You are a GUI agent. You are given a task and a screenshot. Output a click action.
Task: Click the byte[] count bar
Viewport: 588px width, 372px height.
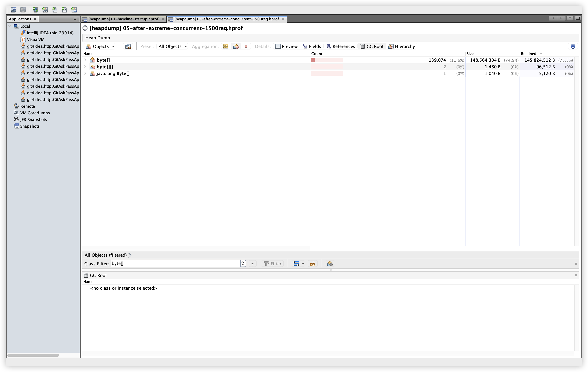pyautogui.click(x=327, y=60)
